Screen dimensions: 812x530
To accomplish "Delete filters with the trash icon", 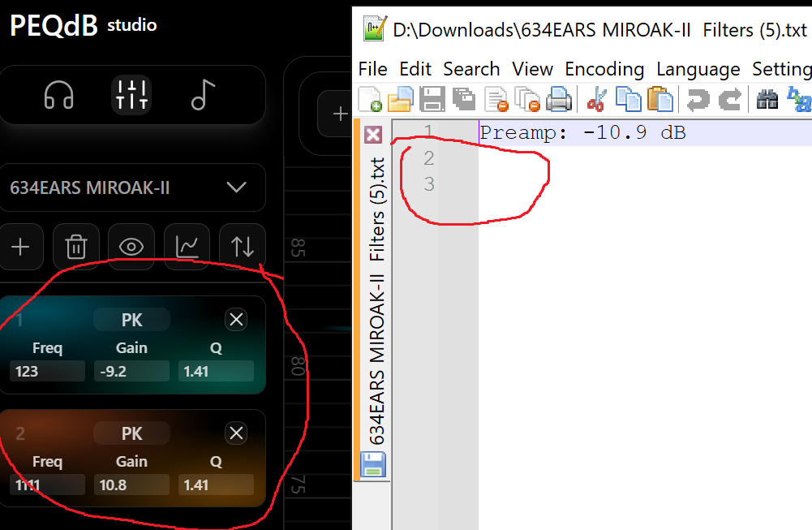I will pos(76,247).
